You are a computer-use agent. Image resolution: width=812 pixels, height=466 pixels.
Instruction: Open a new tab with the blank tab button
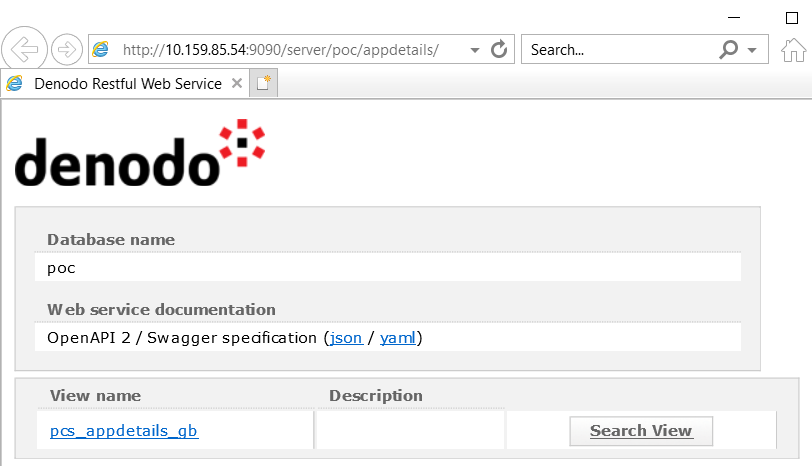click(264, 83)
